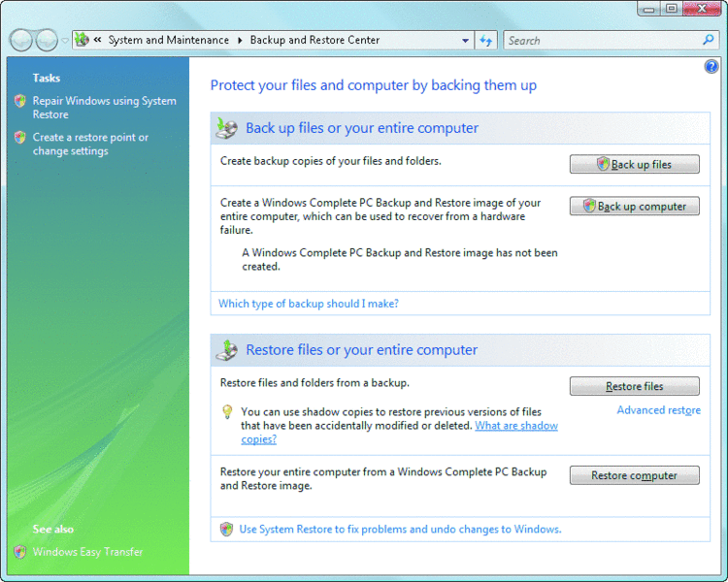Image resolution: width=728 pixels, height=582 pixels.
Task: Close the Backup and Restore Center window
Action: [x=703, y=9]
